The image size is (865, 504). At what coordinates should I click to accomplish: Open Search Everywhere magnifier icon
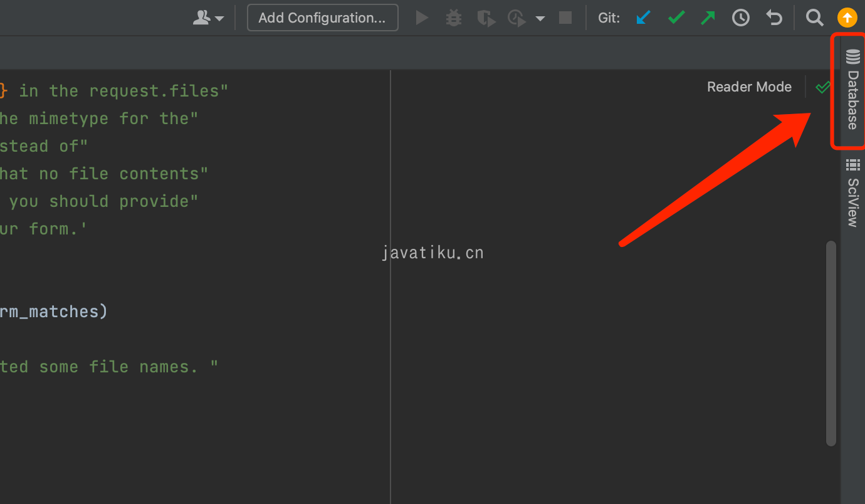814,18
